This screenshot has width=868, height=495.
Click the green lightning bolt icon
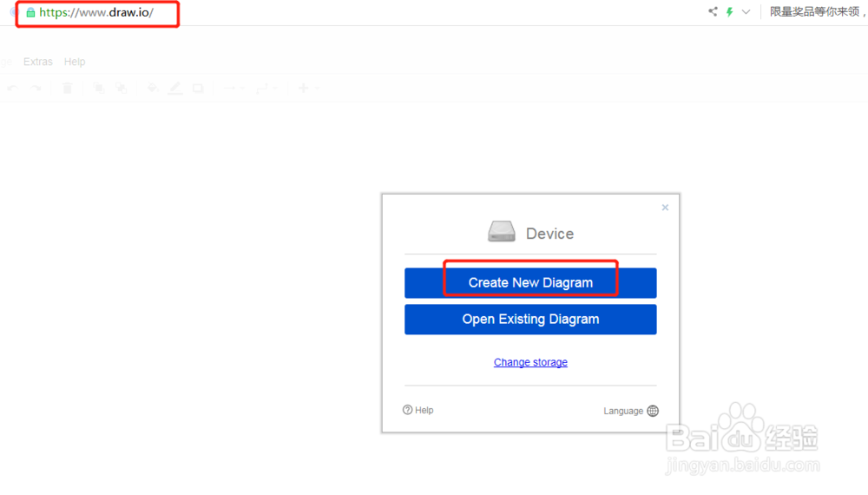click(x=729, y=12)
